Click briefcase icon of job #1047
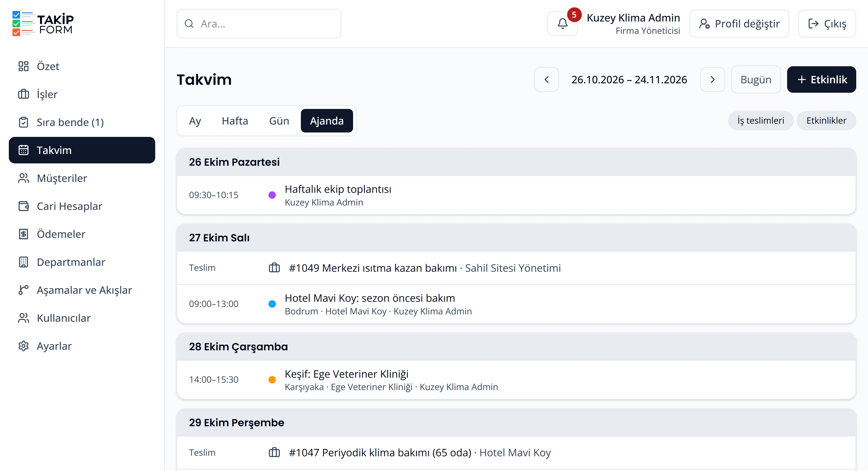The height and width of the screenshot is (471, 868). click(x=274, y=452)
